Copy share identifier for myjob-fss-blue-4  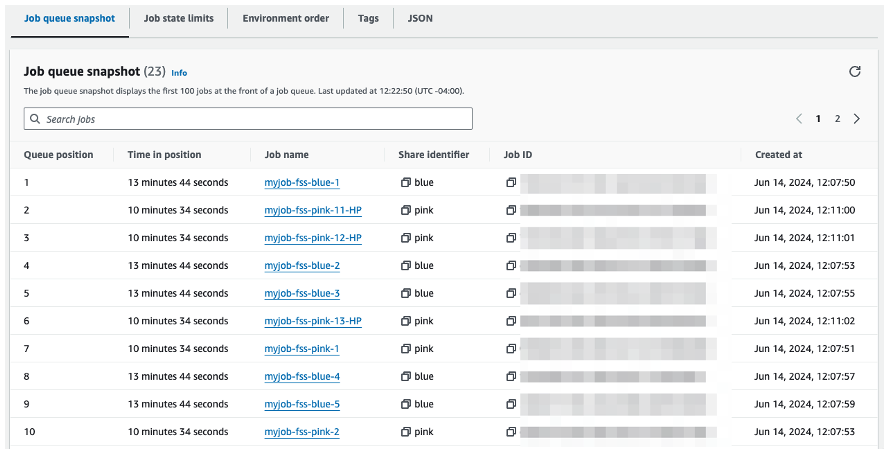(405, 376)
